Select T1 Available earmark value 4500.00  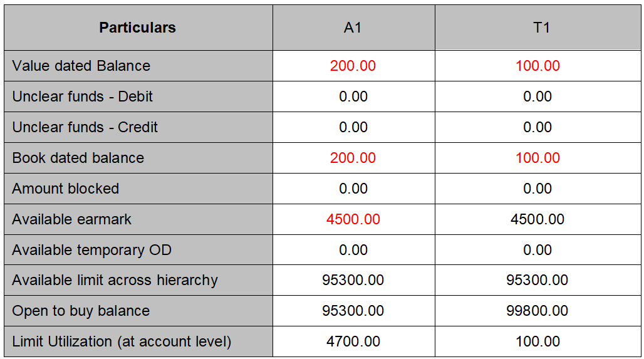pos(538,219)
